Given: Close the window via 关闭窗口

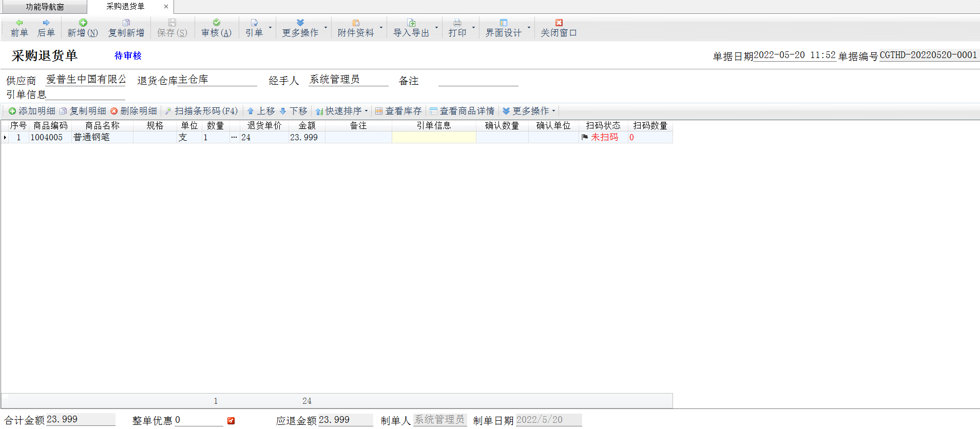Looking at the screenshot, I should [559, 28].
